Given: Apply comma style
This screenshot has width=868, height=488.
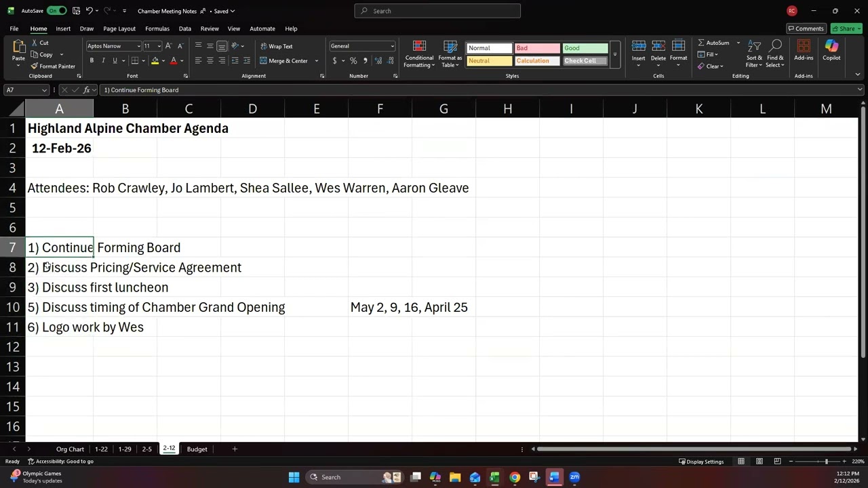Looking at the screenshot, I should coord(365,60).
